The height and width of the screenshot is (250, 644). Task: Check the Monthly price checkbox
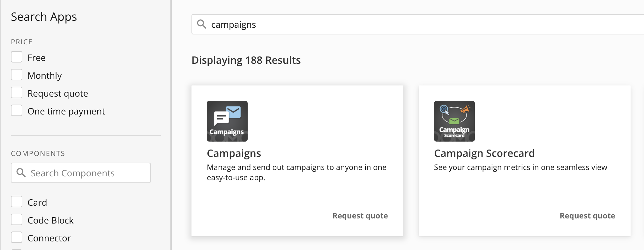[17, 75]
